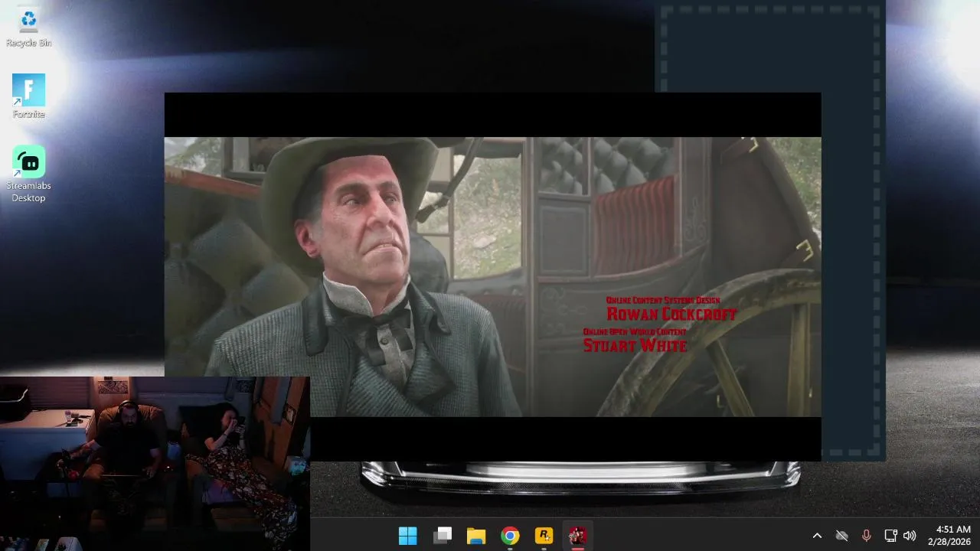Click the credit name Stuart White

(x=635, y=345)
